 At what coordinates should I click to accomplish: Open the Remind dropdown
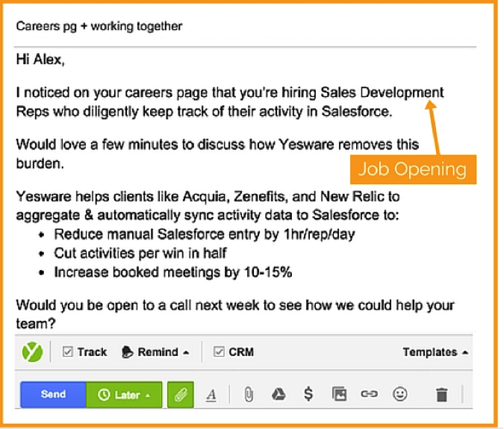coord(155,352)
